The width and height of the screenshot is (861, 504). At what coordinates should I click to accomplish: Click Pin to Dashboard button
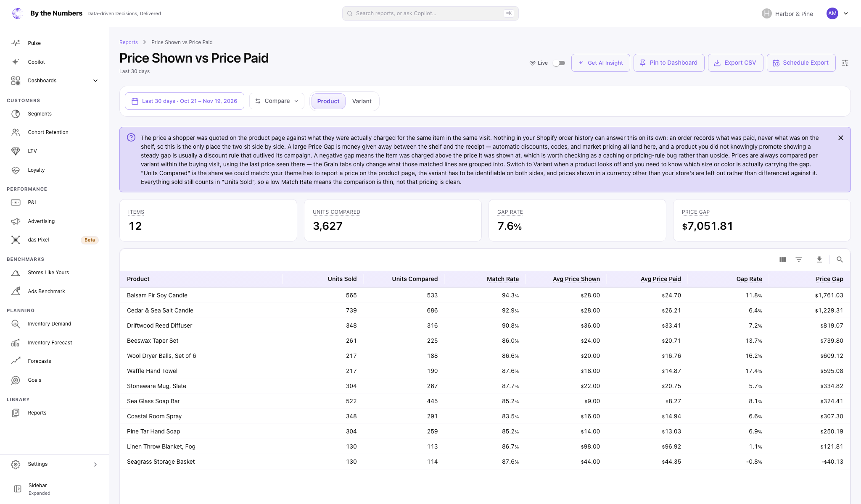click(x=669, y=63)
